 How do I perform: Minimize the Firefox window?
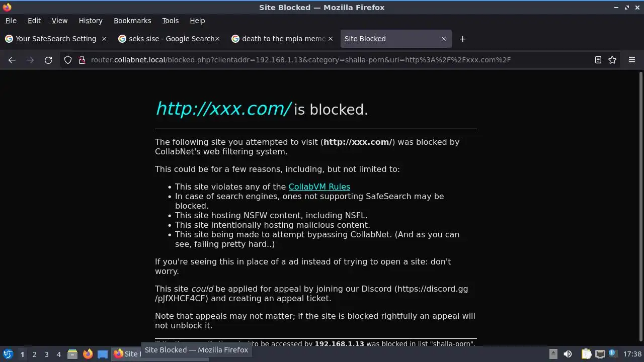coord(617,8)
